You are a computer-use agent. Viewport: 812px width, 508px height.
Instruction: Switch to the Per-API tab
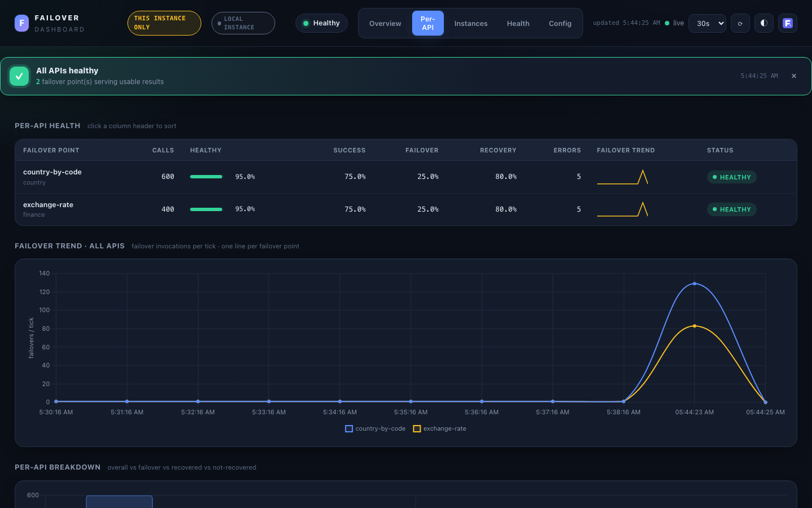(427, 23)
